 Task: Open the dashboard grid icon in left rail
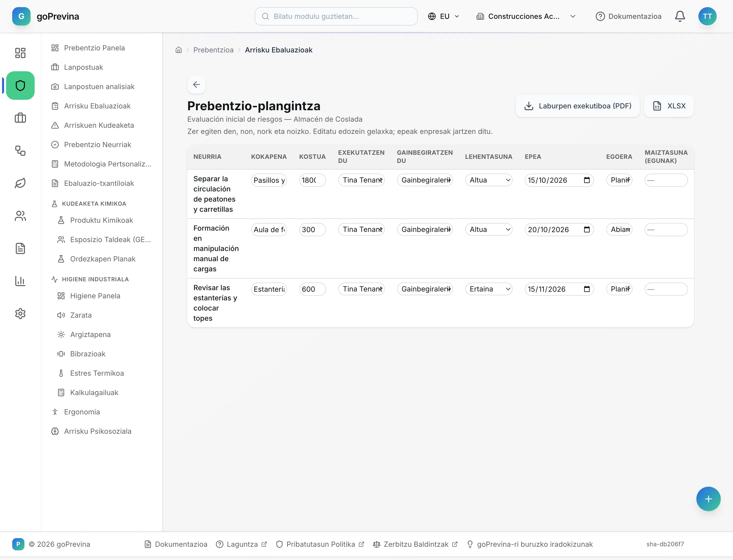tap(20, 53)
